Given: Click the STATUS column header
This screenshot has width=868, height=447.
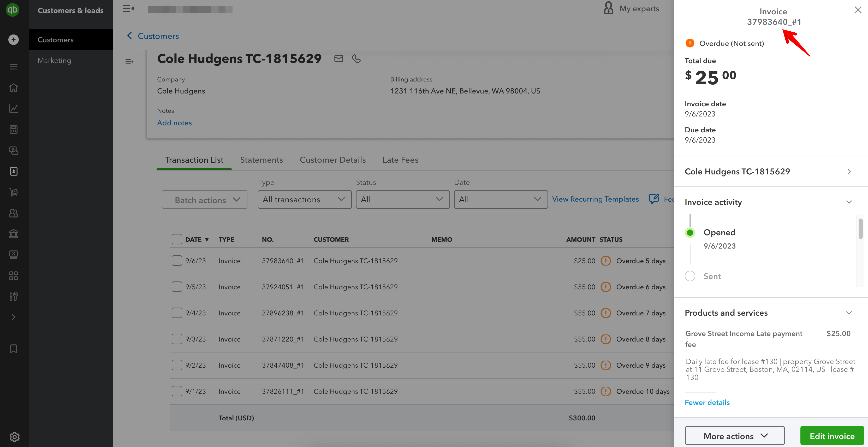Looking at the screenshot, I should coord(611,240).
